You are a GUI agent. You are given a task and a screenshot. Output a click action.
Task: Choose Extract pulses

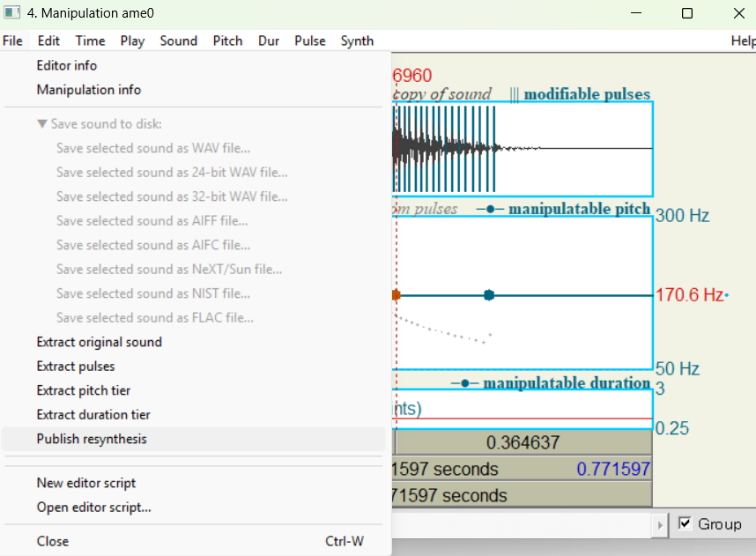point(193,366)
